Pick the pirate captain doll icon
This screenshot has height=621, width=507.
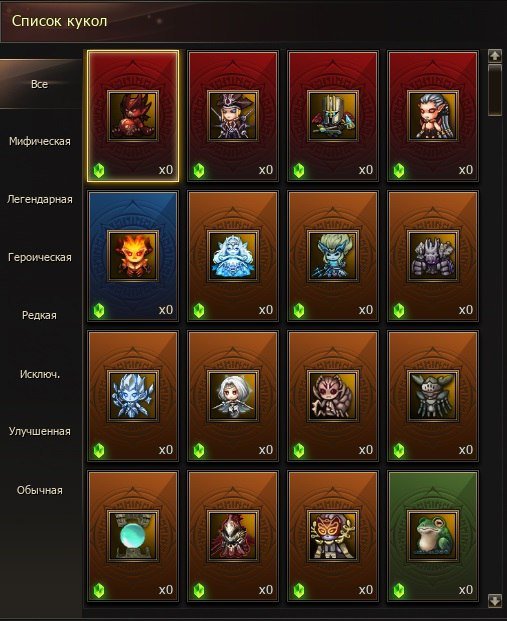[233, 116]
